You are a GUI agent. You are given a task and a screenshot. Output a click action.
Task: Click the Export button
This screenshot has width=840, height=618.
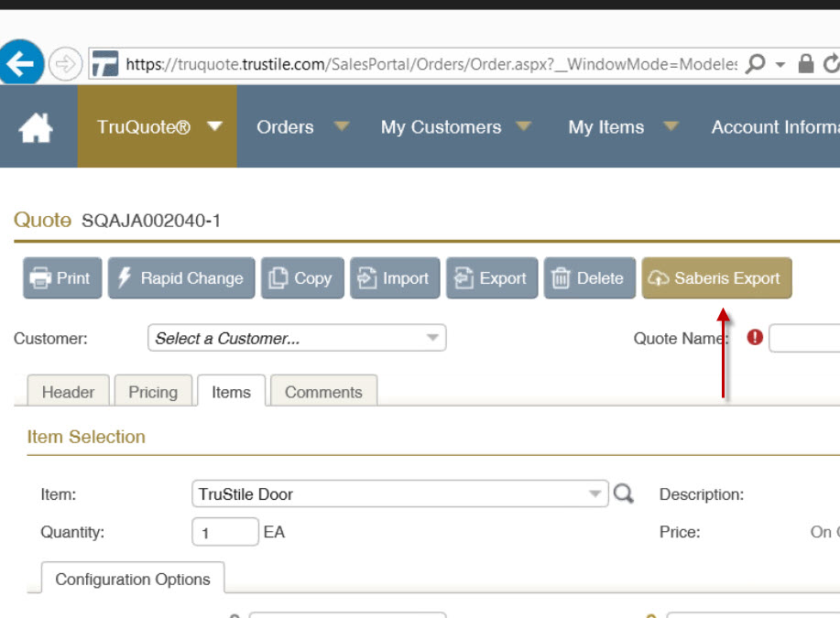tap(492, 278)
